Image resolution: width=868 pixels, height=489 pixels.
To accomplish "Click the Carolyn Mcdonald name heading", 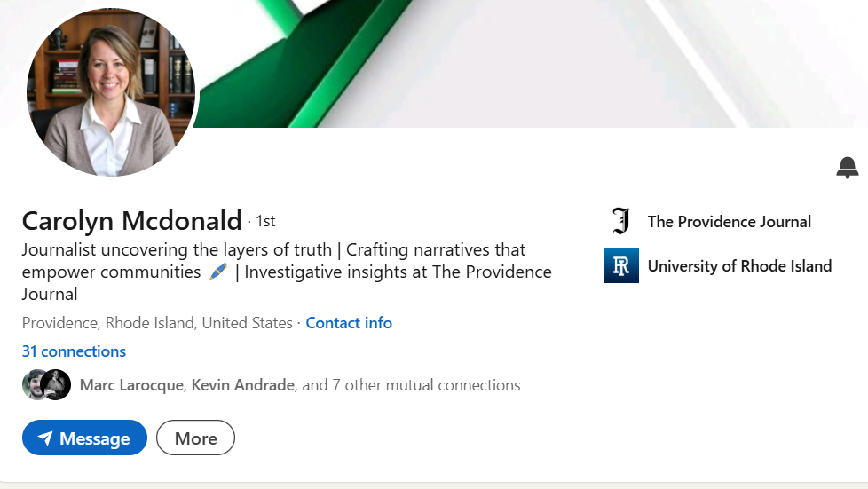I will tap(131, 220).
